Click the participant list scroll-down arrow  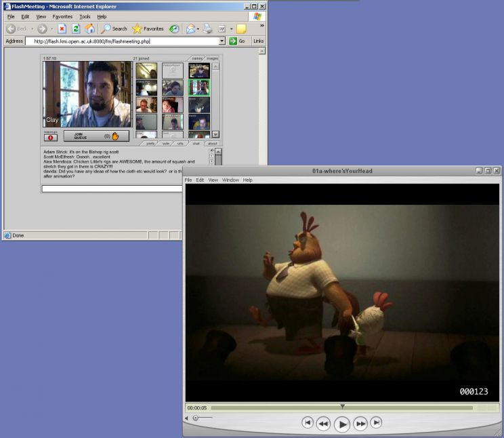(215, 134)
